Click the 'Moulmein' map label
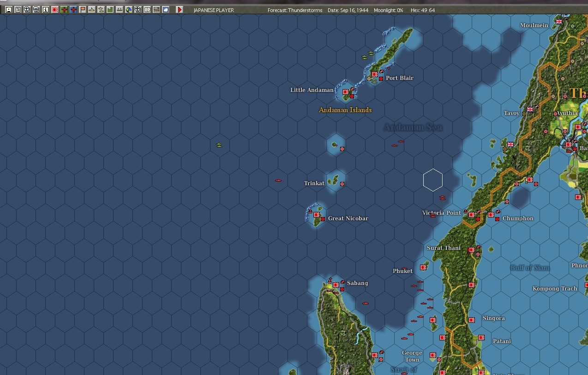588x375 pixels. pos(534,25)
